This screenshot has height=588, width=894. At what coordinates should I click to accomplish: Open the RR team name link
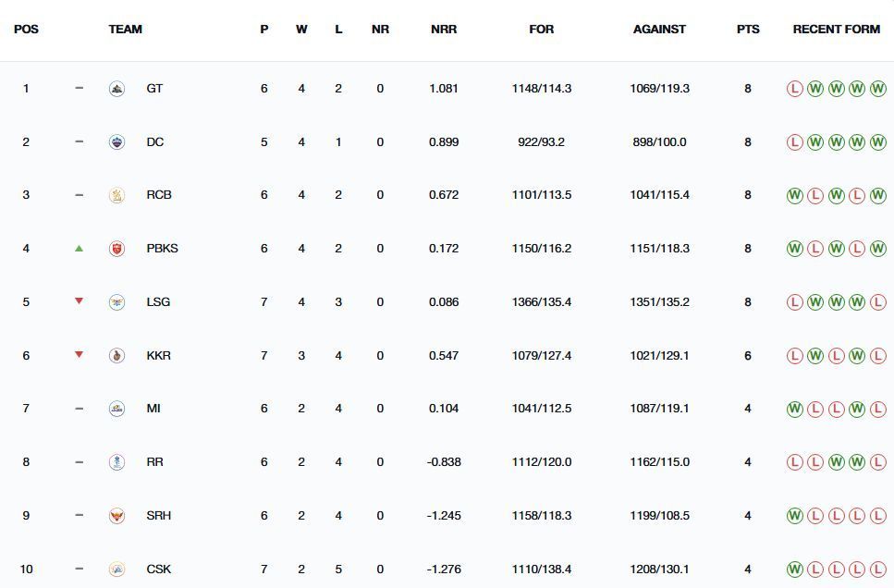coord(154,462)
